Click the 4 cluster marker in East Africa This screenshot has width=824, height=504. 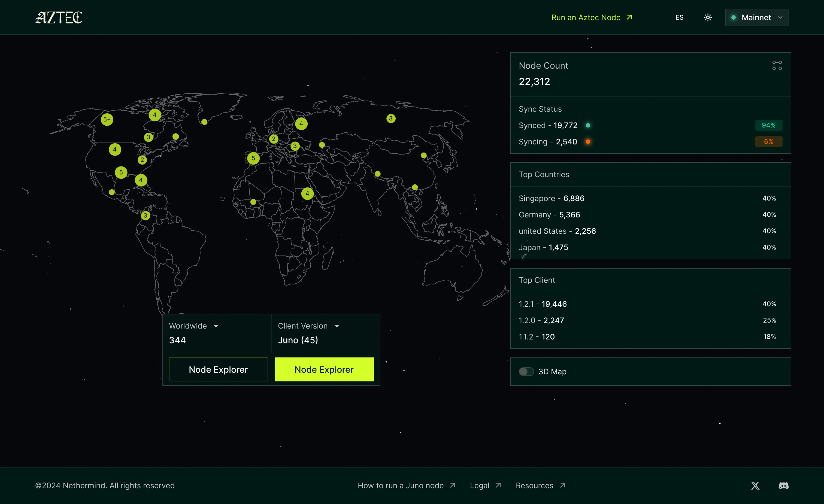(307, 193)
